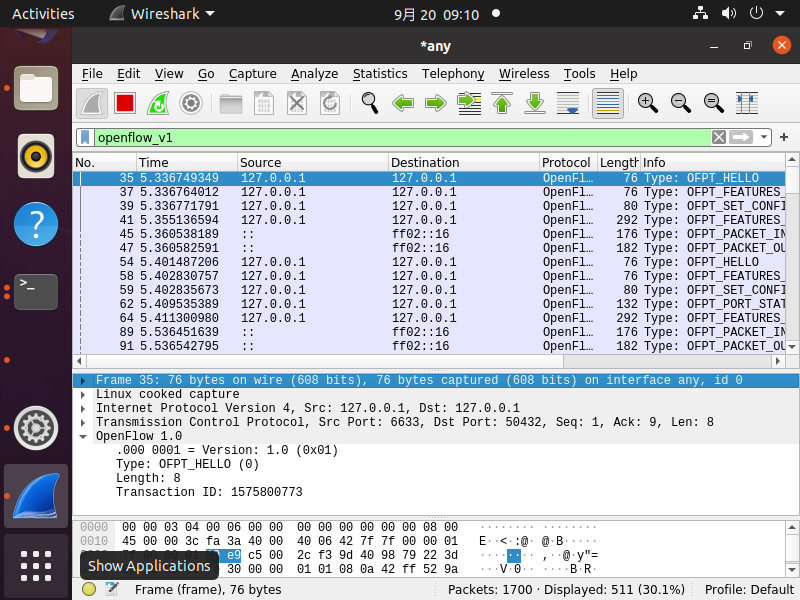The image size is (800, 600).
Task: Edit capture file comments status icon
Action: 112,589
